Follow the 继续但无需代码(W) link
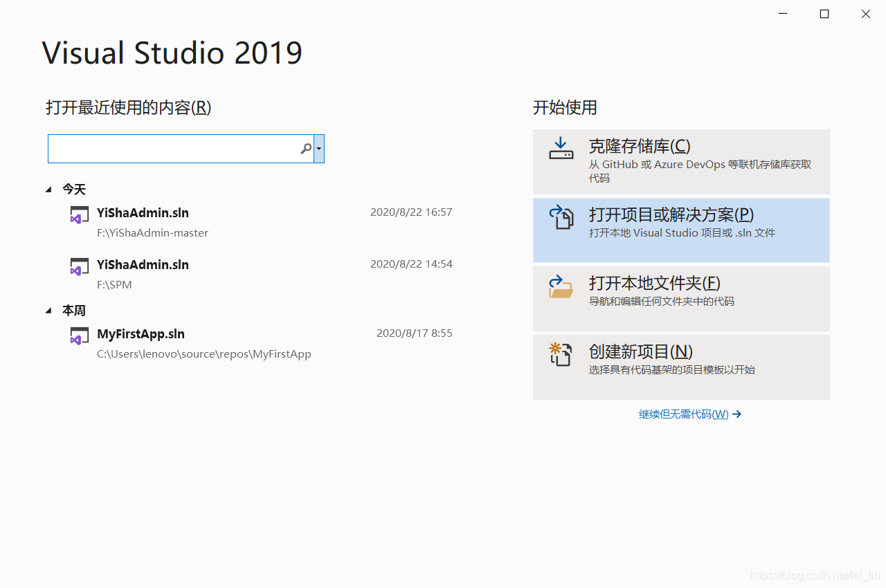Viewport: 886px width, 588px height. 690,414
